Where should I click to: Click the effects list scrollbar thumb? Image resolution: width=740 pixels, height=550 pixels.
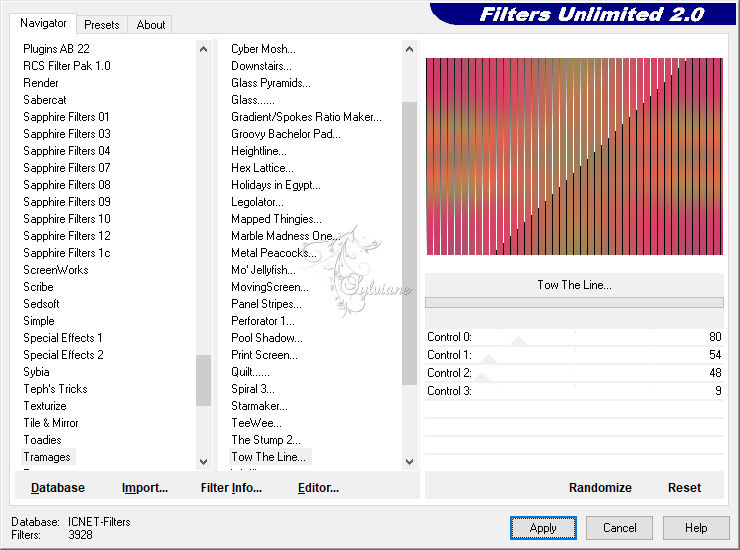[x=409, y=243]
